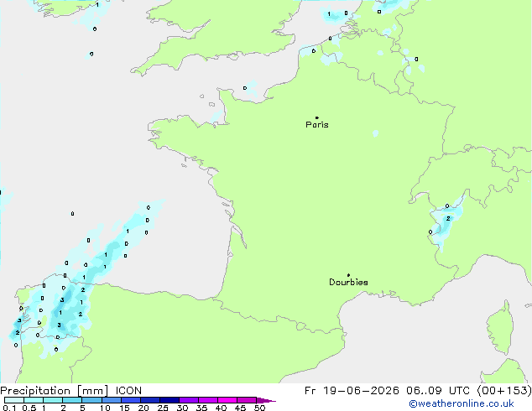This screenshot has height=411, width=532.
Task: Click the 'Fr 19-06-2026' date text
Action: pos(352,391)
